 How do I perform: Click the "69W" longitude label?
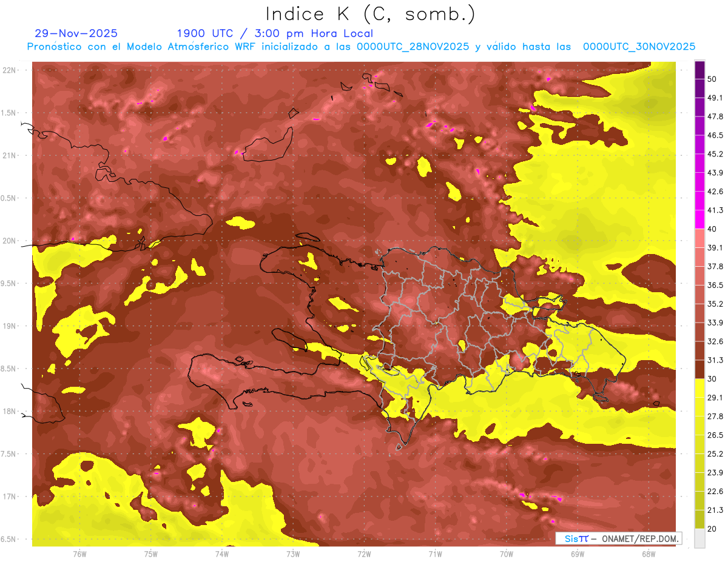tap(577, 554)
